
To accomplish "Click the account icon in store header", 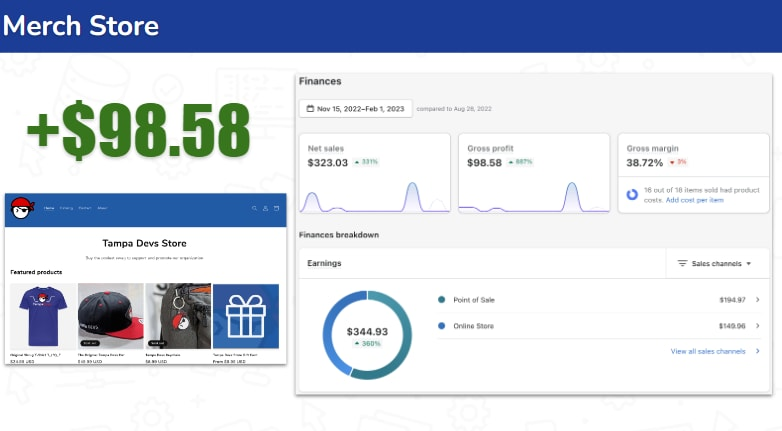I will [265, 208].
